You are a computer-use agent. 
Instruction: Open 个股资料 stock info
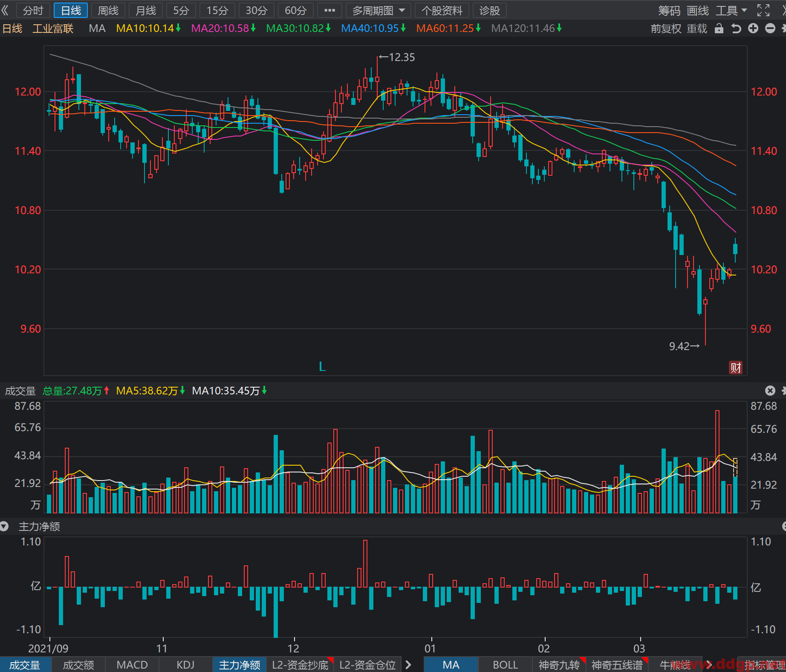pos(442,10)
